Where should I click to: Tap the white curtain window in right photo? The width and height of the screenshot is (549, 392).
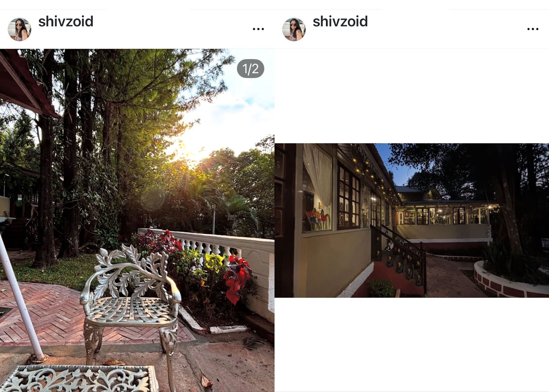click(317, 187)
